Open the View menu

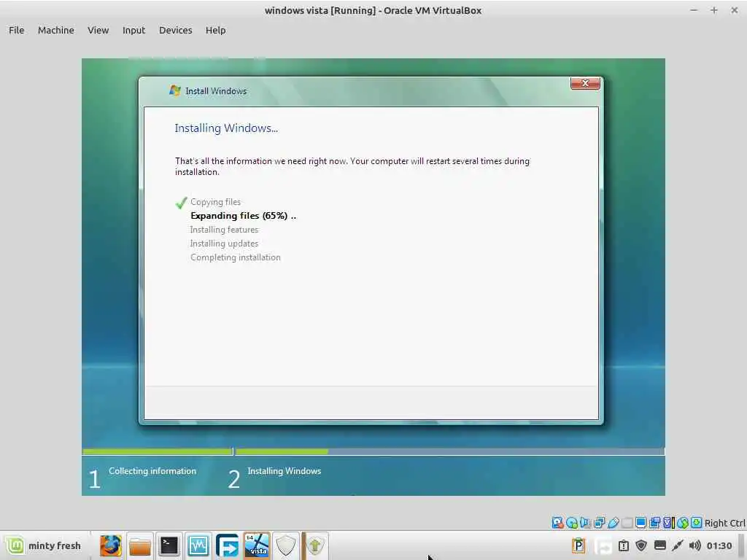[98, 30]
